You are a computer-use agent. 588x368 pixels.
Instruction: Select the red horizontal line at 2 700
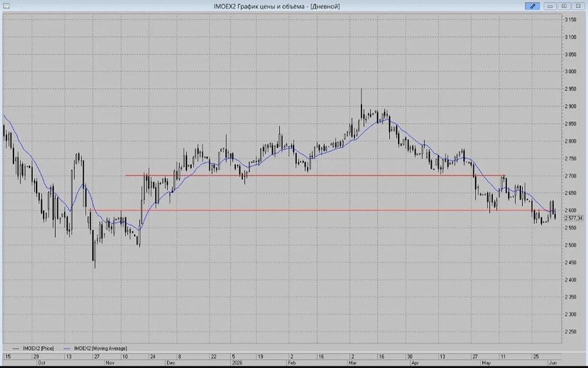tap(315, 175)
